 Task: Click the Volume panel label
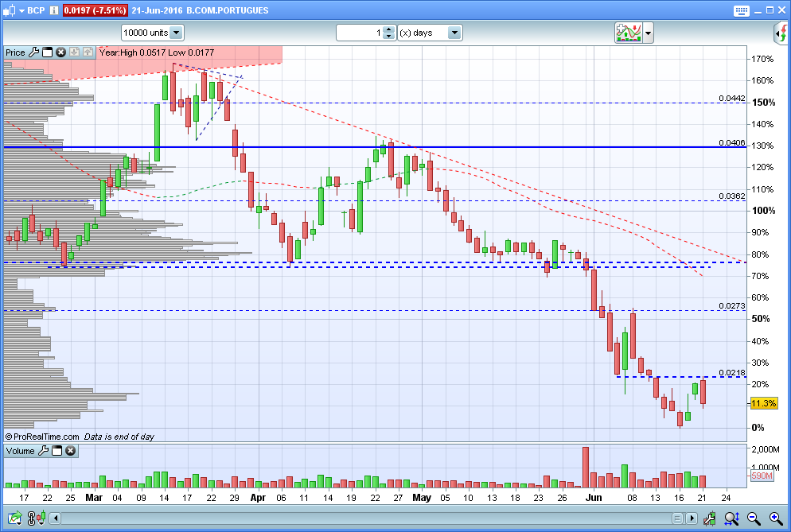click(x=20, y=451)
